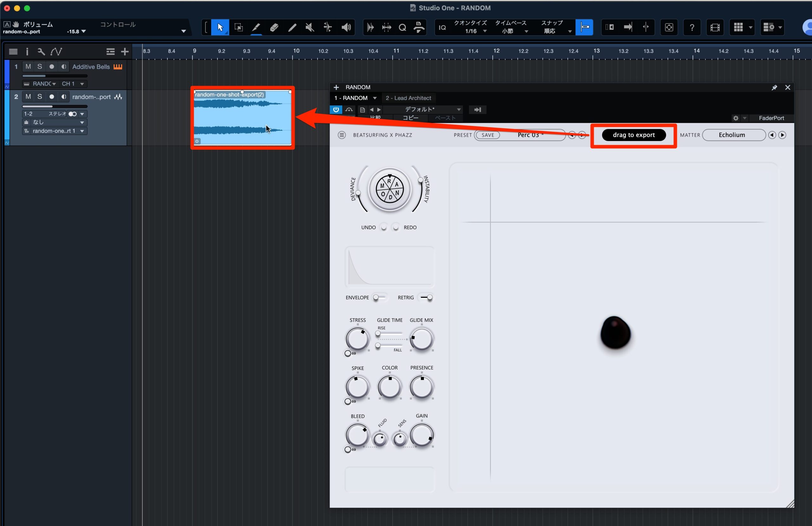Show automation curve icon in track header
This screenshot has height=526, width=812.
tap(56, 51)
